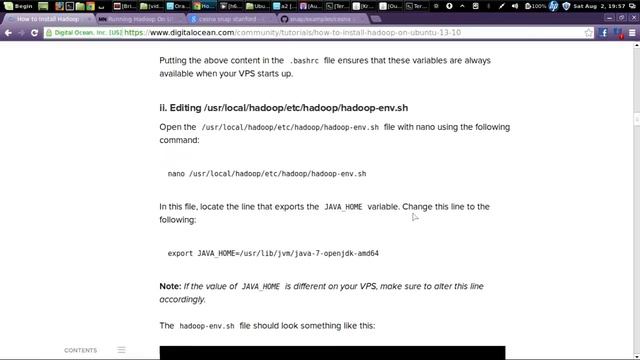
Task: Expand the system tray caret arrow
Action: click(x=462, y=6)
